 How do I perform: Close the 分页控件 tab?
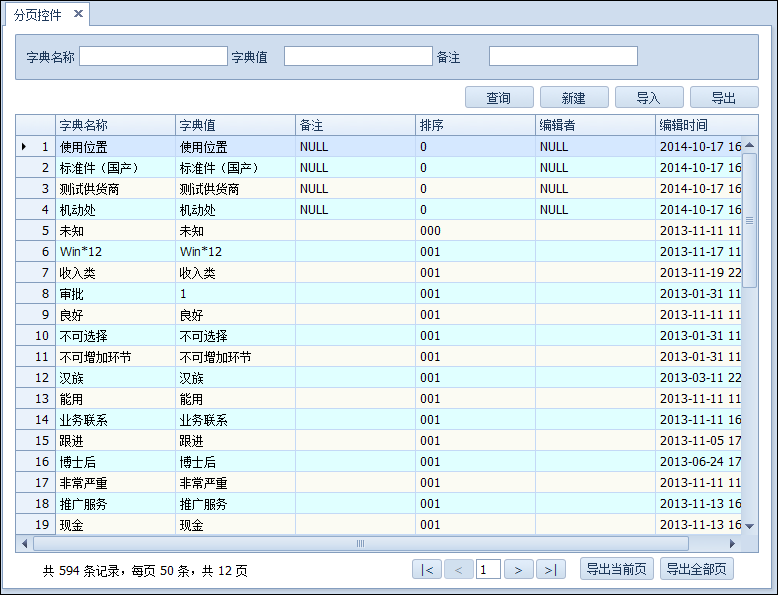[x=78, y=14]
